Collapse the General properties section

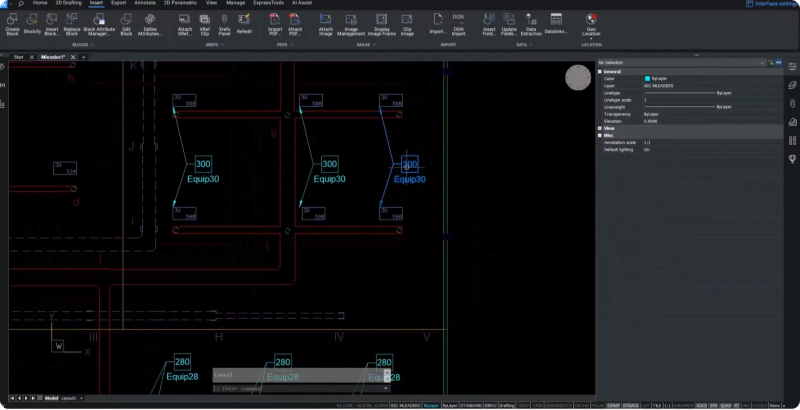pos(601,71)
